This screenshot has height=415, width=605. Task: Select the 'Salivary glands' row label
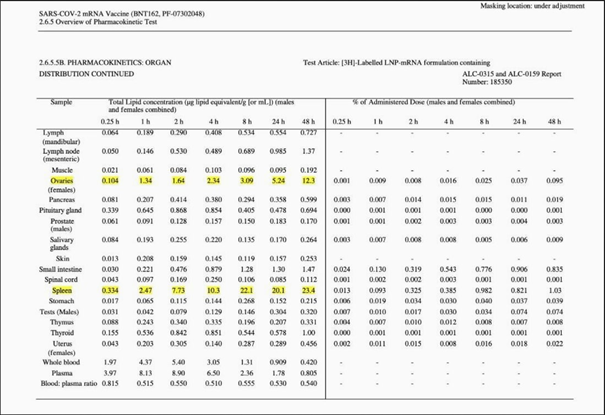(61, 243)
